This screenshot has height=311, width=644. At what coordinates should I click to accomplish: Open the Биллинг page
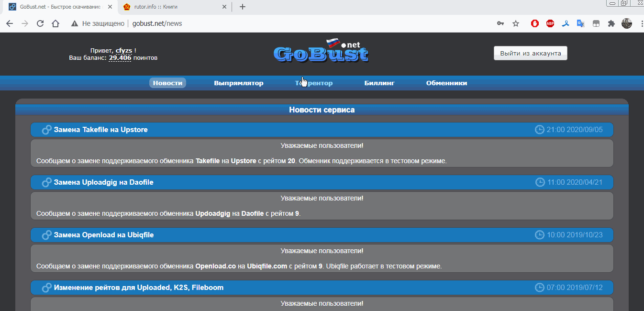coord(379,83)
